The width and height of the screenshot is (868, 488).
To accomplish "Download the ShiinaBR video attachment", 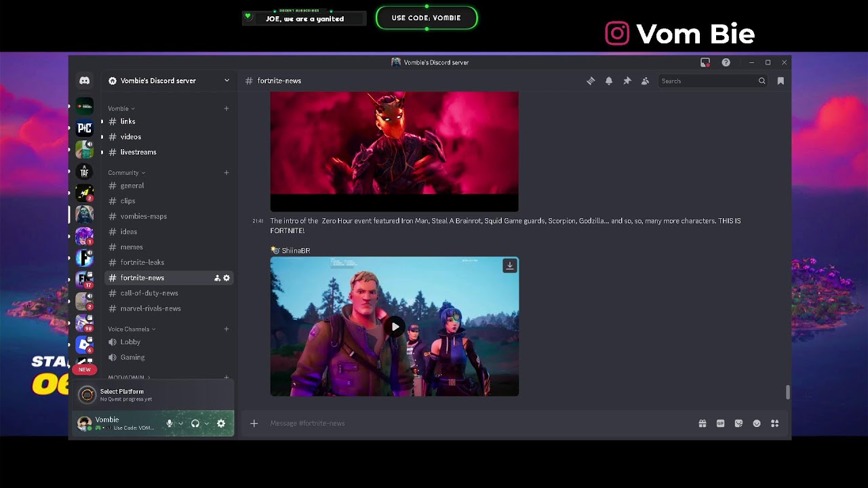I will [510, 266].
